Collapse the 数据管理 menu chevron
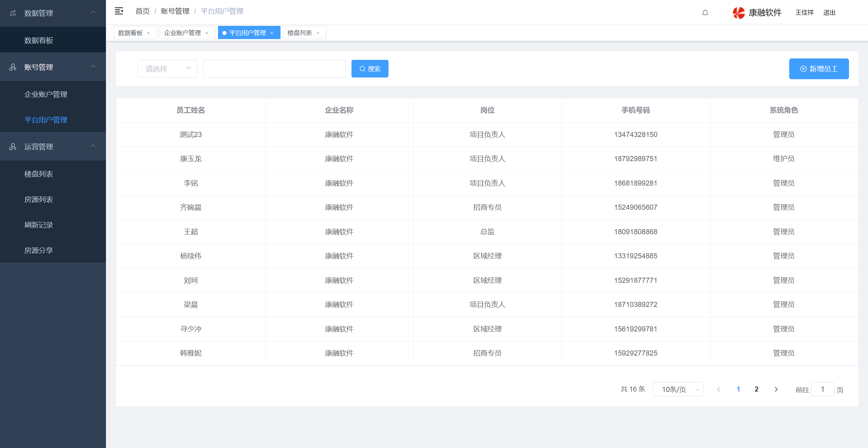 pyautogui.click(x=93, y=13)
